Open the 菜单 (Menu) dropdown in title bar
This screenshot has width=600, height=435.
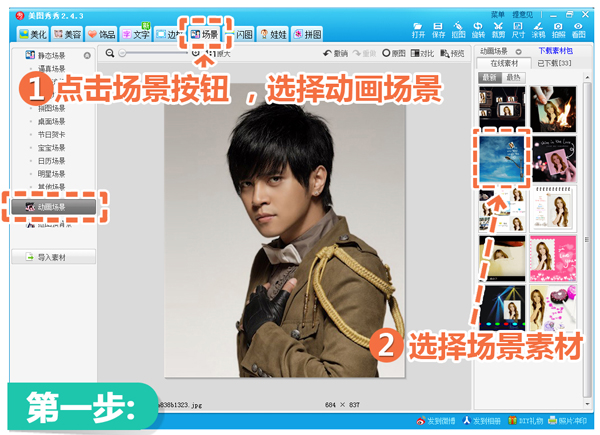tap(498, 15)
